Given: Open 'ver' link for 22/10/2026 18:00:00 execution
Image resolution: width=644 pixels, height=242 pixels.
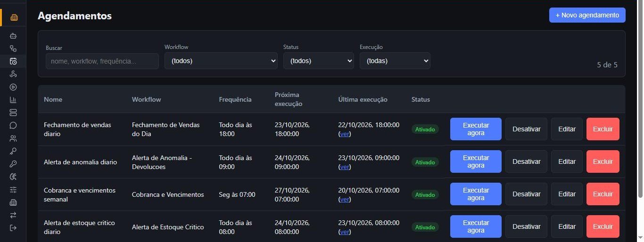Looking at the screenshot, I should pos(345,134).
